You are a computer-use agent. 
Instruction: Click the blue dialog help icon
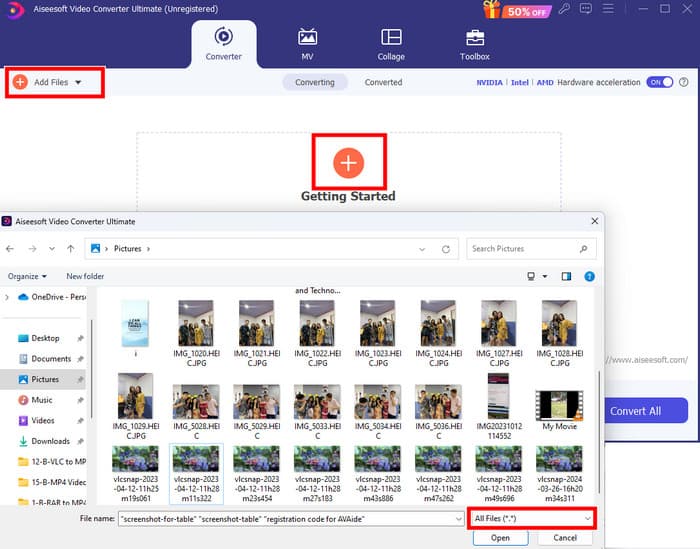coord(589,276)
